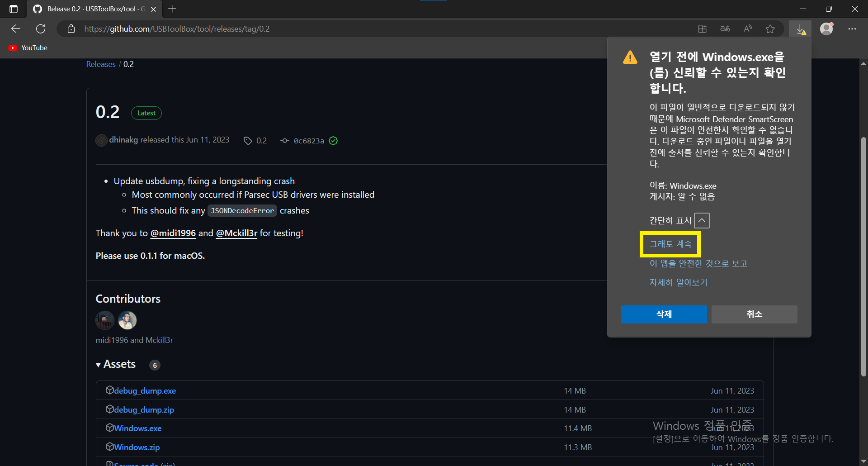Click the verified commit check icon
Image resolution: width=868 pixels, height=466 pixels.
(x=333, y=141)
